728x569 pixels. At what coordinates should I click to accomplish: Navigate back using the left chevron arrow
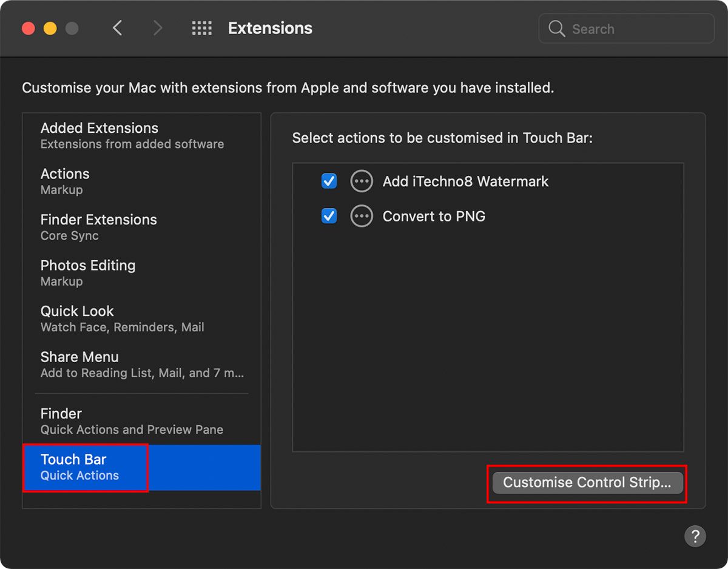pos(117,28)
